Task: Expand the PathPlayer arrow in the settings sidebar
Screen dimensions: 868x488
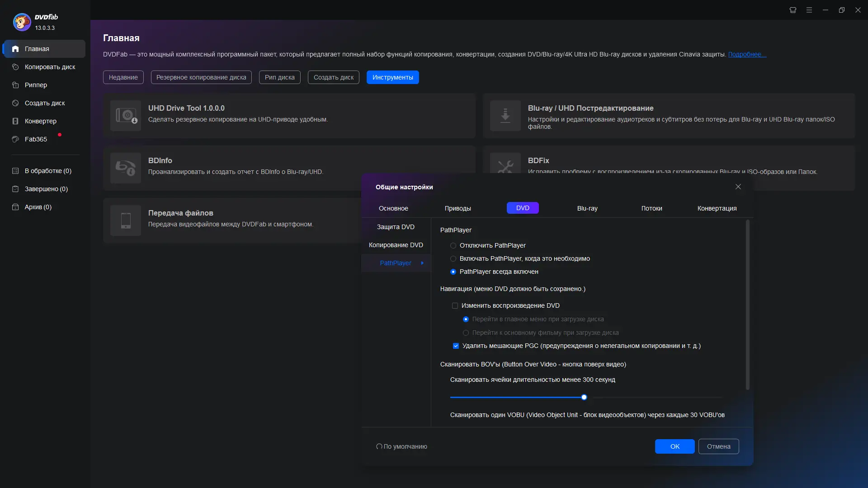Action: tap(422, 263)
